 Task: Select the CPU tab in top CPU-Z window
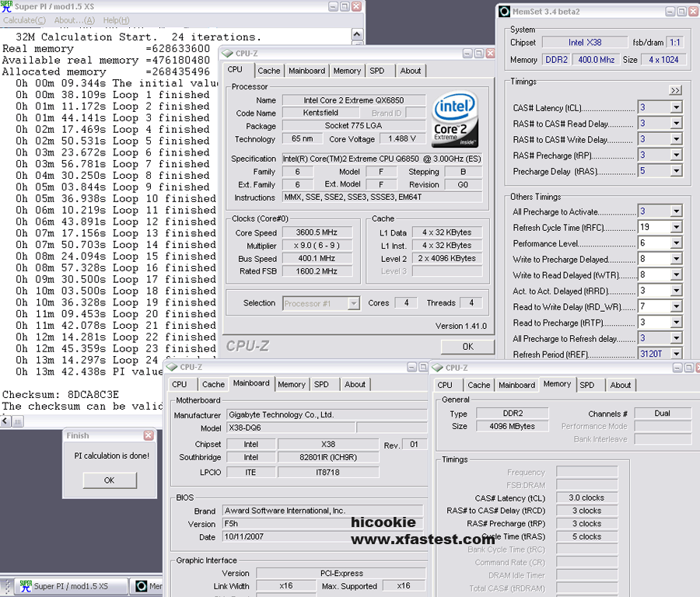[235, 70]
